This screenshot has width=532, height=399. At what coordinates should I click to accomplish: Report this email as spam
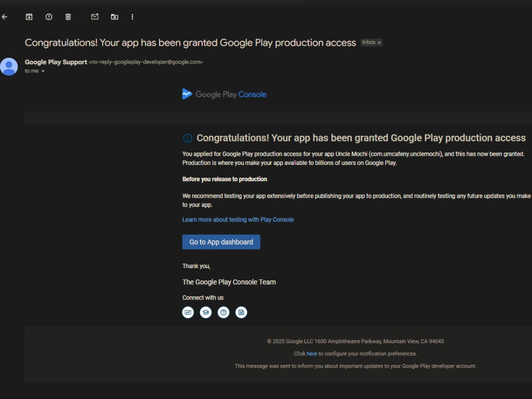coord(49,16)
